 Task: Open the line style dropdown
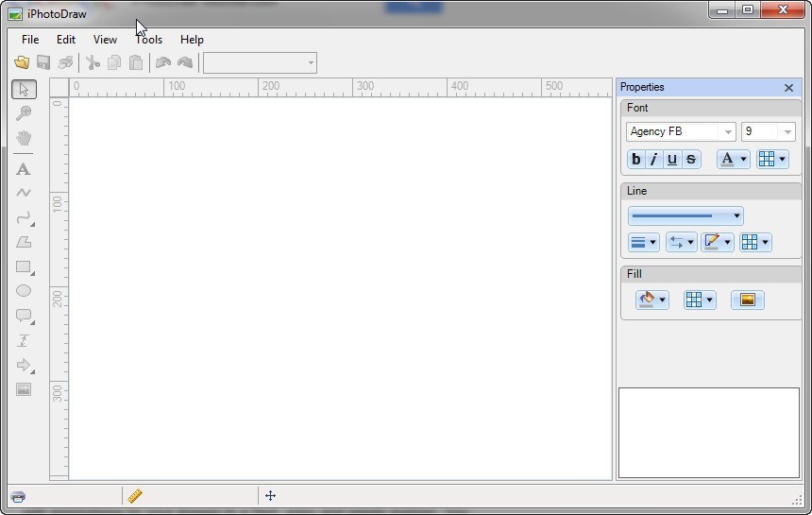tap(685, 216)
